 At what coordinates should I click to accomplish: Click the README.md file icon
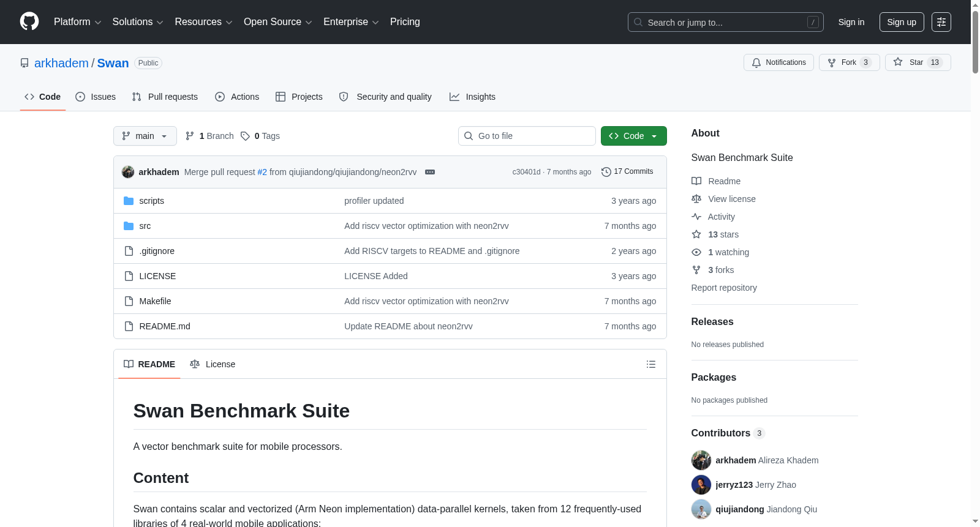129,326
